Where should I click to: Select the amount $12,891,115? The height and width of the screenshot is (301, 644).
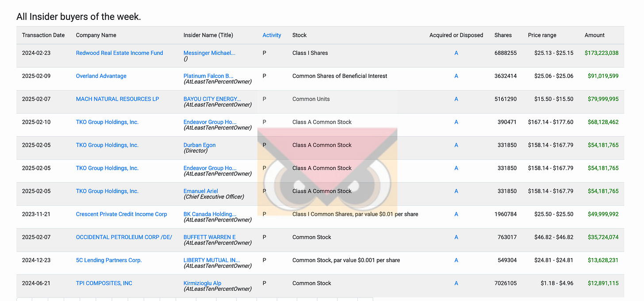click(603, 282)
